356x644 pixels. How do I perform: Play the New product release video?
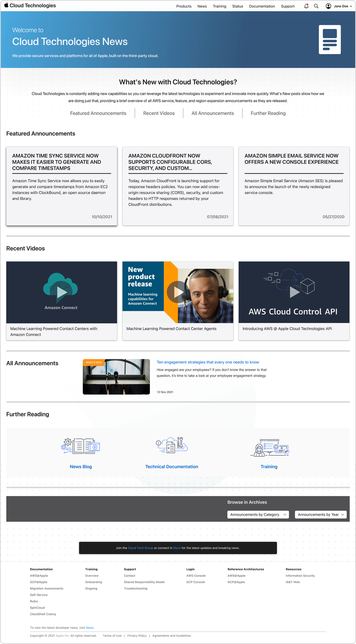pyautogui.click(x=178, y=292)
